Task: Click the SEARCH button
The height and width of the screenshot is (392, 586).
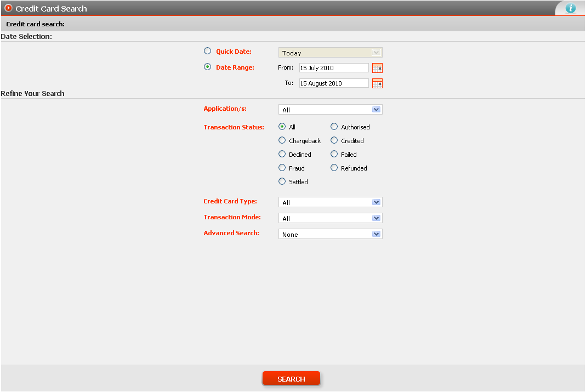Action: coord(291,378)
